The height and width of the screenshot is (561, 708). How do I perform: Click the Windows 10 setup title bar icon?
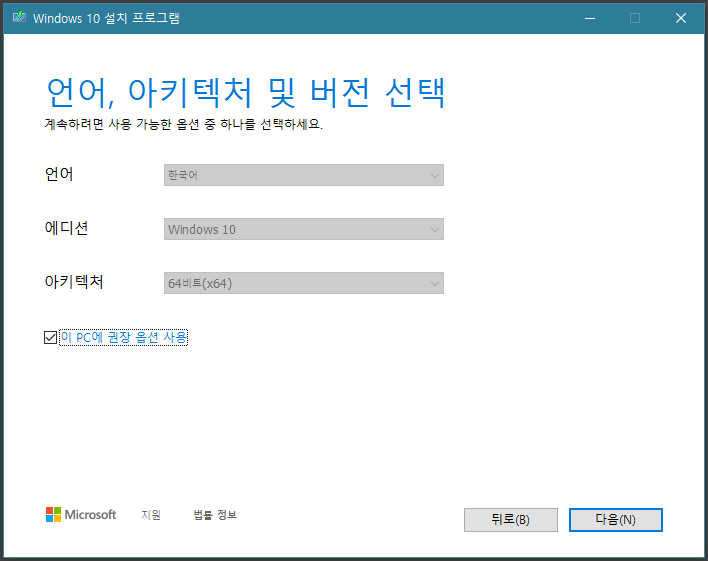click(x=19, y=17)
